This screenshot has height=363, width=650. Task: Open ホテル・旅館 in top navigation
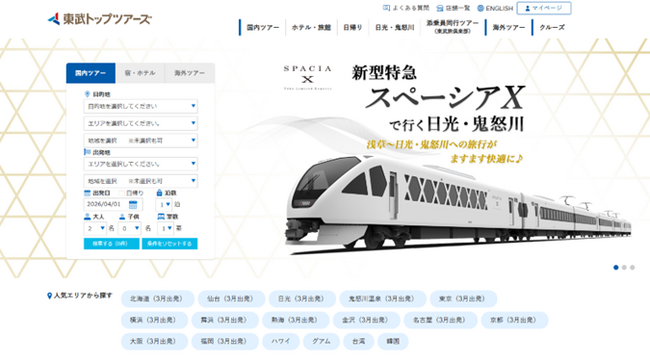(x=311, y=27)
